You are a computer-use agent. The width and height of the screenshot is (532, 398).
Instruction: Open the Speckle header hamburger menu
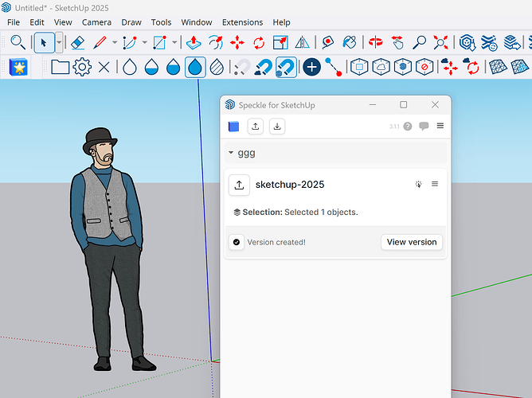(440, 126)
